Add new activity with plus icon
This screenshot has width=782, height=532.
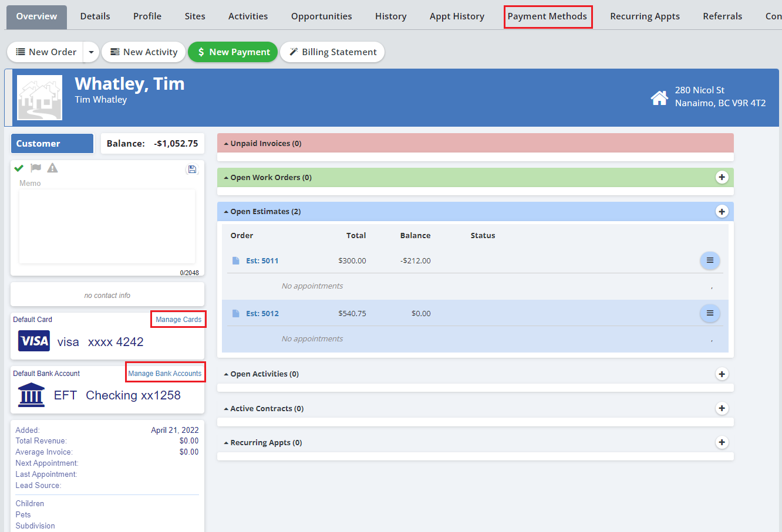(722, 374)
